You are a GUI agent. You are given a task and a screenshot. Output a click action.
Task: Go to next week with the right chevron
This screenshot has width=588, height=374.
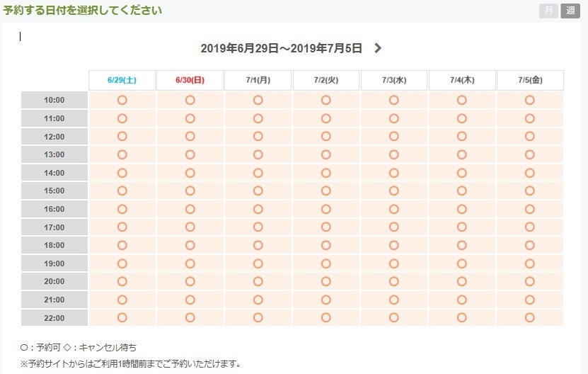tap(378, 48)
